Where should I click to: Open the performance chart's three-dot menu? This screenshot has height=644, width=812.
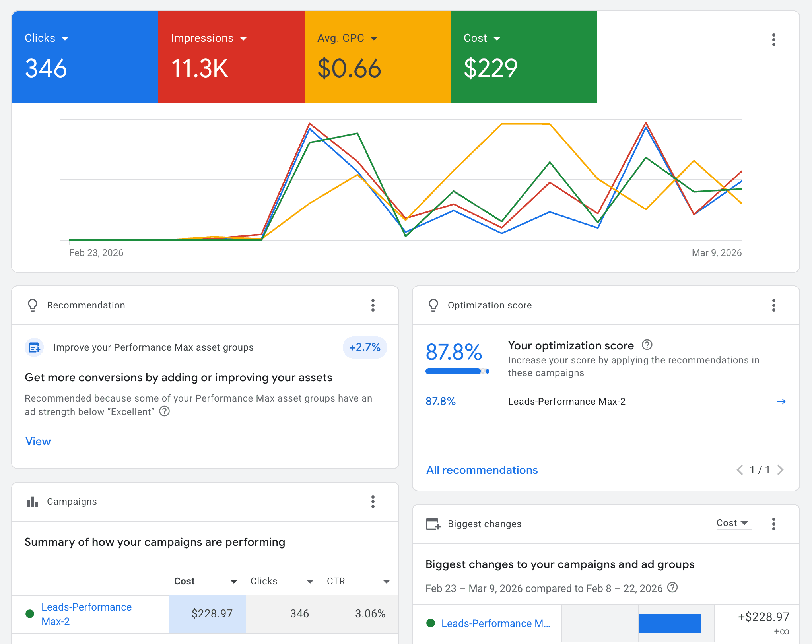pos(774,39)
